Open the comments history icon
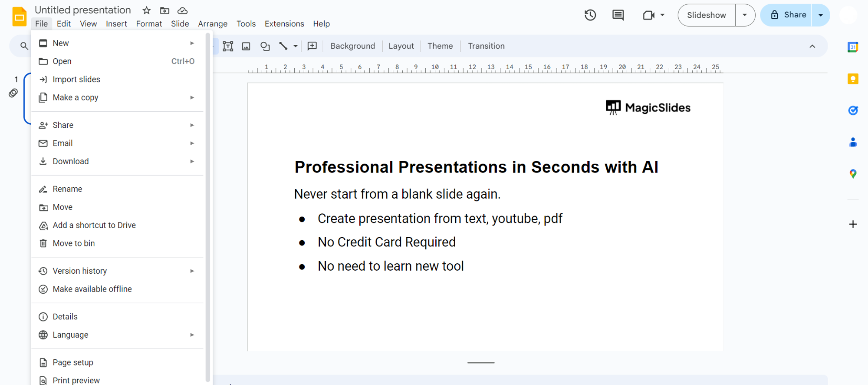Image resolution: width=868 pixels, height=385 pixels. [618, 15]
